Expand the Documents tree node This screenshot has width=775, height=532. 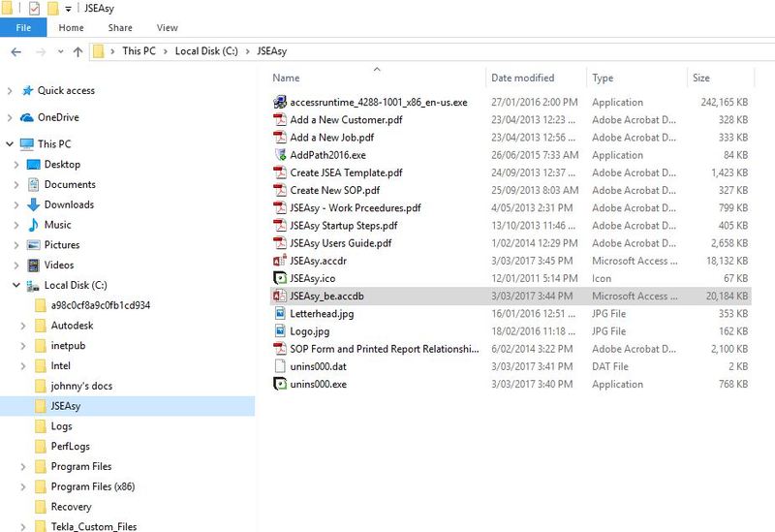(15, 185)
